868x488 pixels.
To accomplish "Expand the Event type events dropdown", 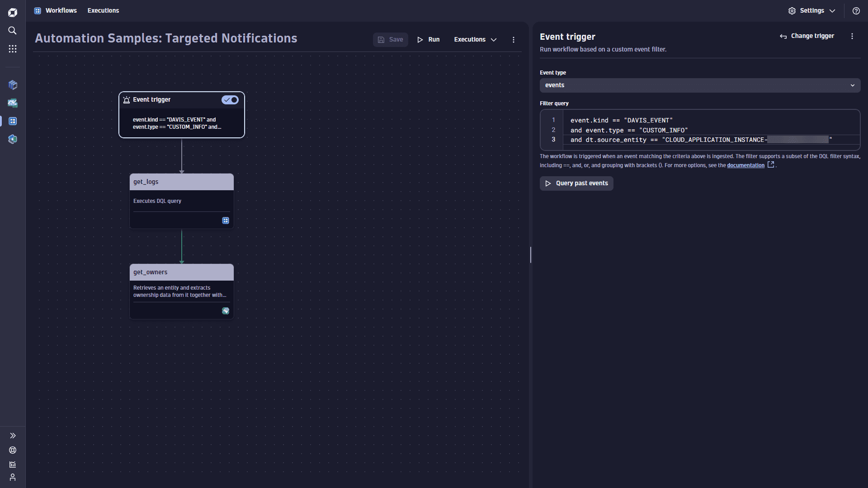I will tap(700, 85).
